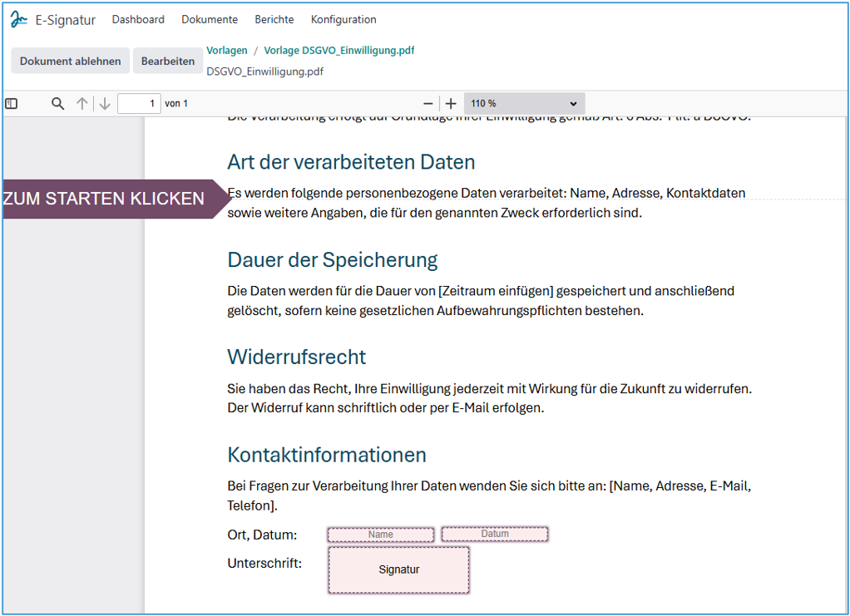This screenshot has height=616, width=850.
Task: Click the Signatur box to sign
Action: (398, 569)
